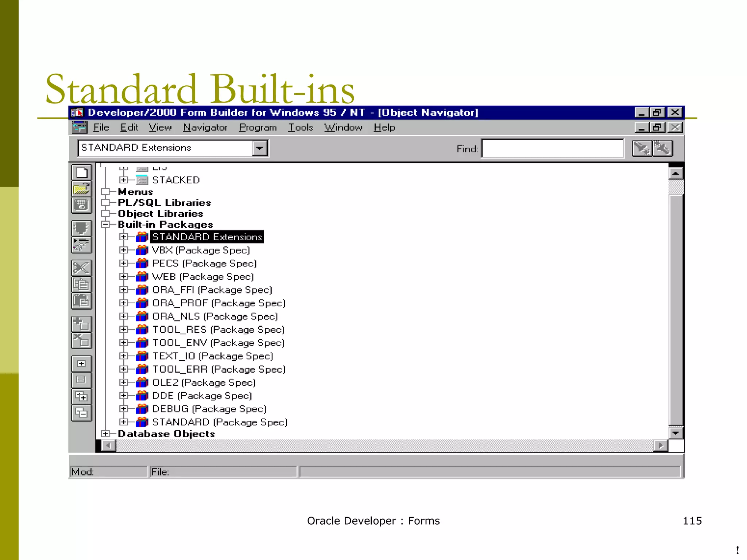The height and width of the screenshot is (560, 747).
Task: Open the Window menu
Action: pyautogui.click(x=343, y=127)
